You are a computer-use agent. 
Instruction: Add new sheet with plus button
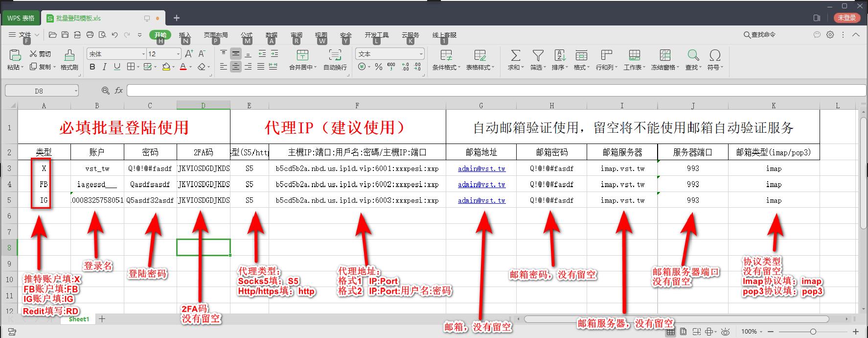point(102,319)
